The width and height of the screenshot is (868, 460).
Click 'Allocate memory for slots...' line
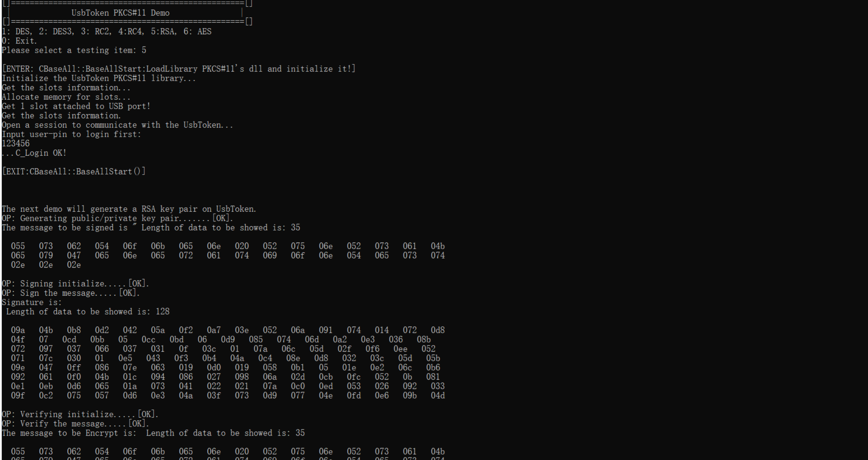[66, 97]
